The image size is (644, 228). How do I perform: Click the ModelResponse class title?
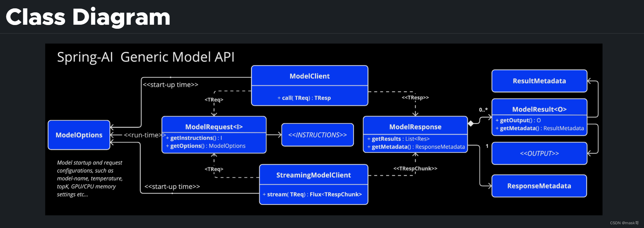[415, 127]
